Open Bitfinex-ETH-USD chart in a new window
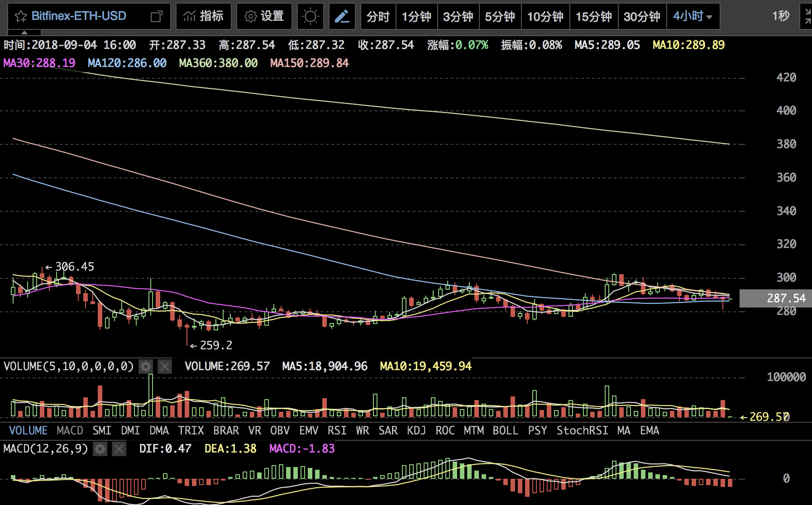Viewport: 812px width, 505px height. pos(156,17)
